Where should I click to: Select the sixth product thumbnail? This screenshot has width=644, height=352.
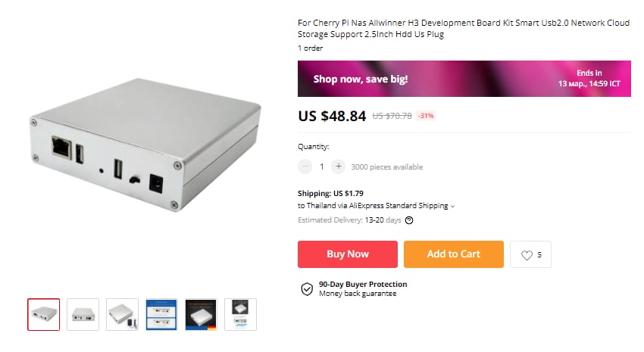[240, 315]
